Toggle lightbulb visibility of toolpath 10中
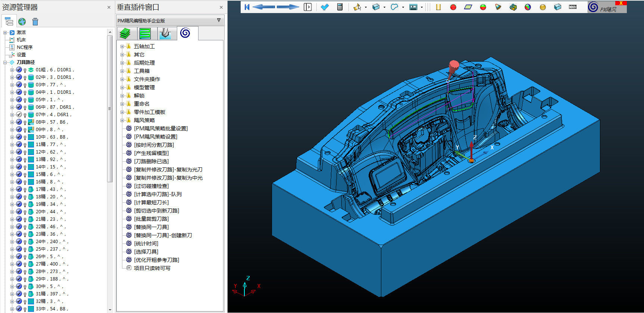This screenshot has height=313, width=644. [x=25, y=137]
